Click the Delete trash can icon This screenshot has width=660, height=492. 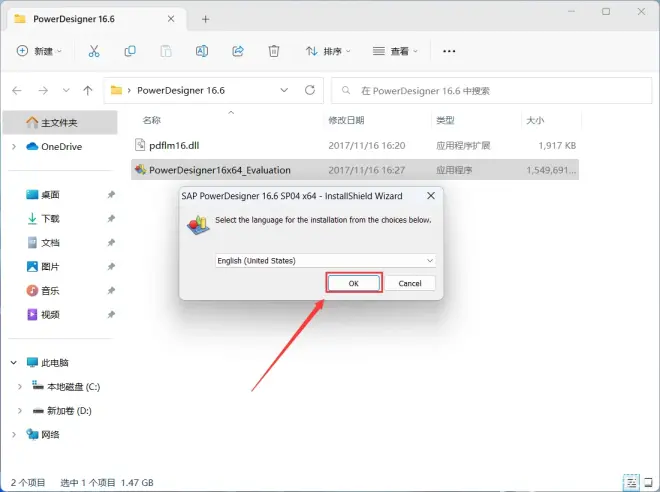[274, 51]
